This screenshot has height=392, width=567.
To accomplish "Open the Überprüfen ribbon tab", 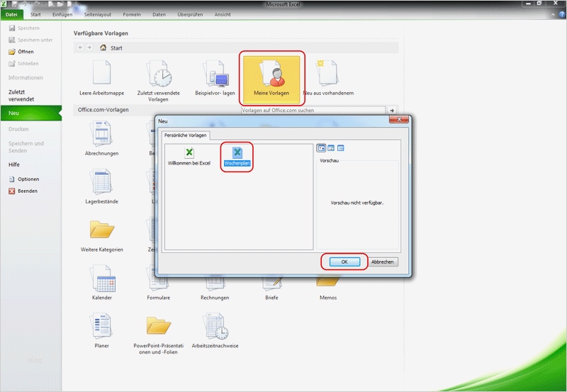I will point(190,14).
